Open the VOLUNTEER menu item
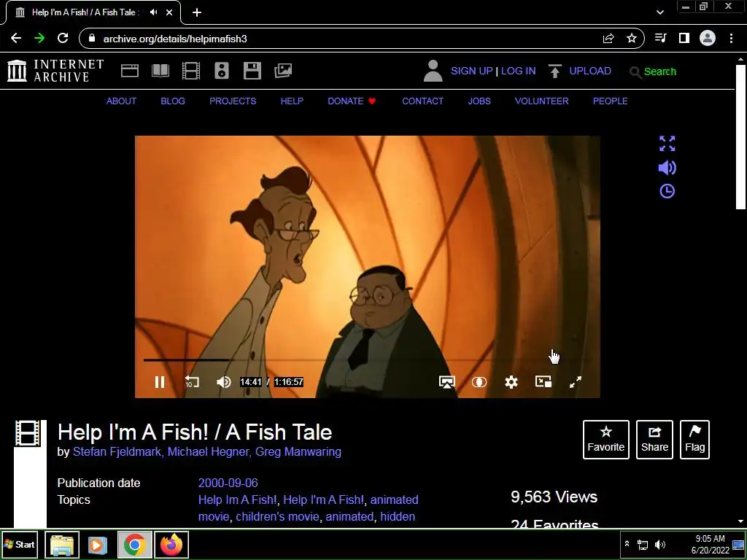 542,101
